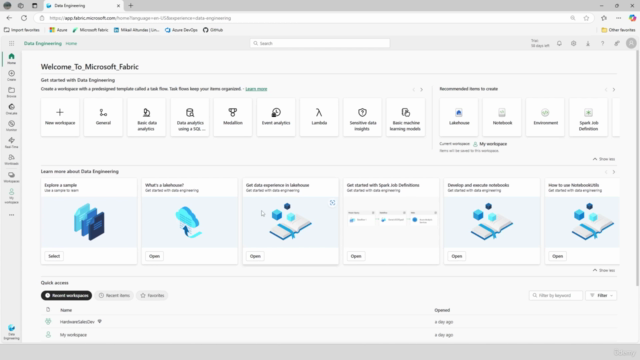Viewport: 640px width, 360px height.
Task: Create a New workspace card
Action: [60, 117]
